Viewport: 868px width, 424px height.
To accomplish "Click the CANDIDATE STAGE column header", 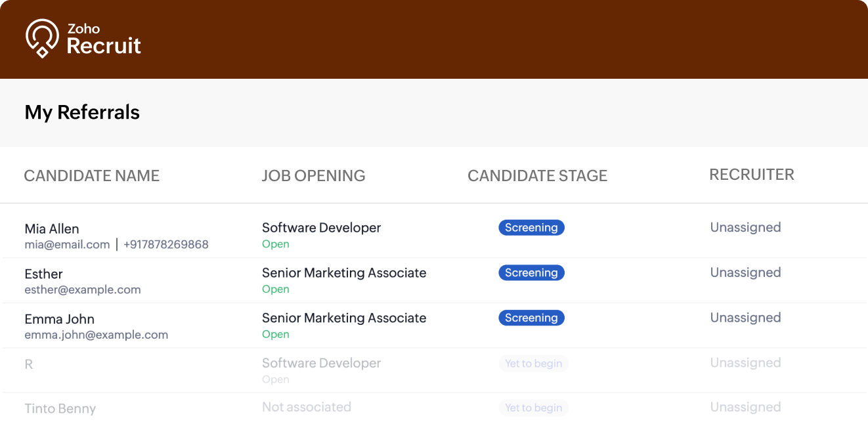I will tap(537, 175).
